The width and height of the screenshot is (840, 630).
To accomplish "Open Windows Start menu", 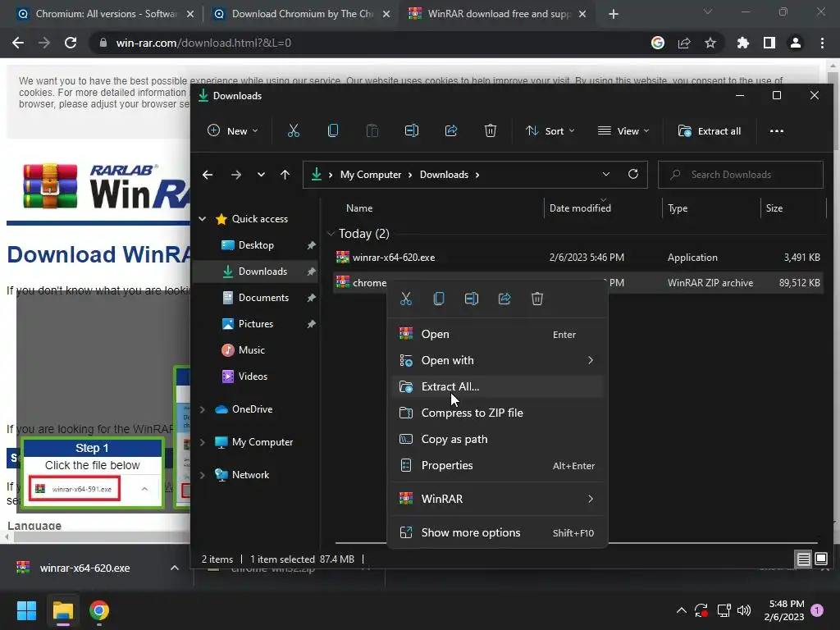I will [x=26, y=610].
